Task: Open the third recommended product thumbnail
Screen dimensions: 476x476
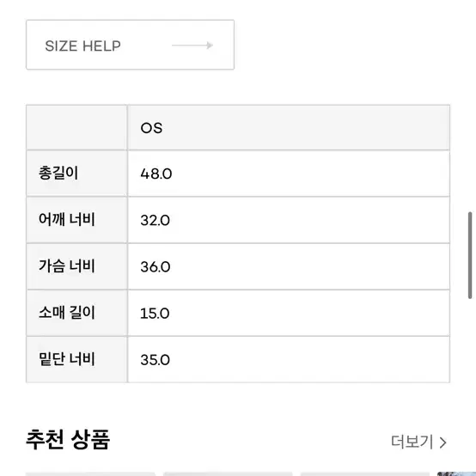Action: point(365,474)
